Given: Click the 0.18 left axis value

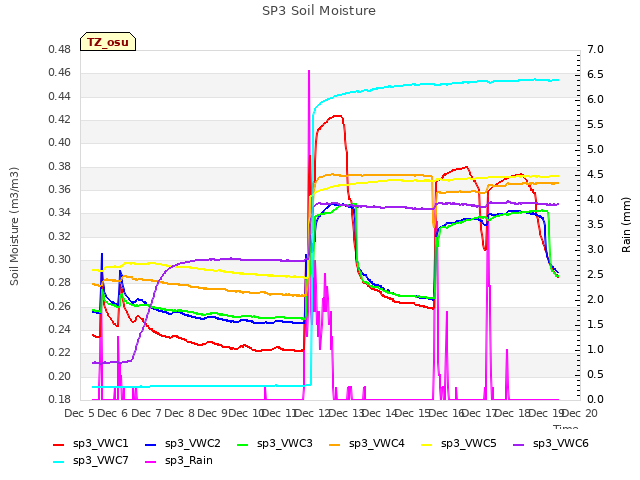Looking at the screenshot, I should (x=60, y=399).
